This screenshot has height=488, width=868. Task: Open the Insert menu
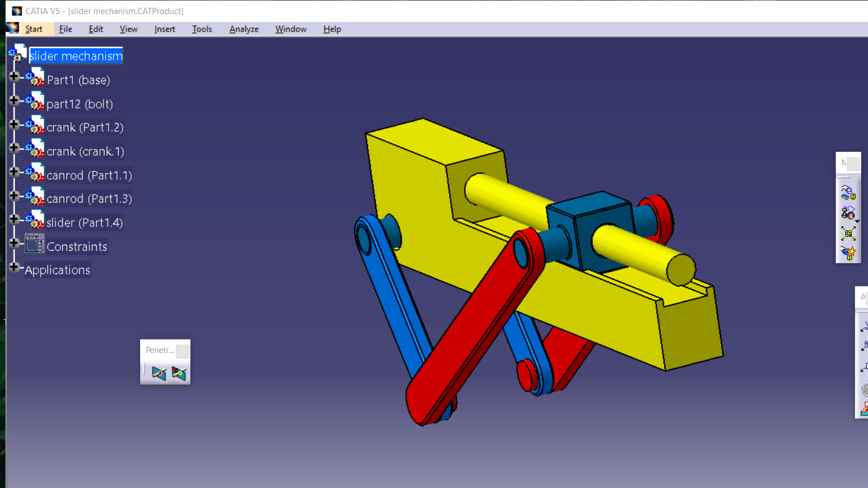[x=164, y=29]
